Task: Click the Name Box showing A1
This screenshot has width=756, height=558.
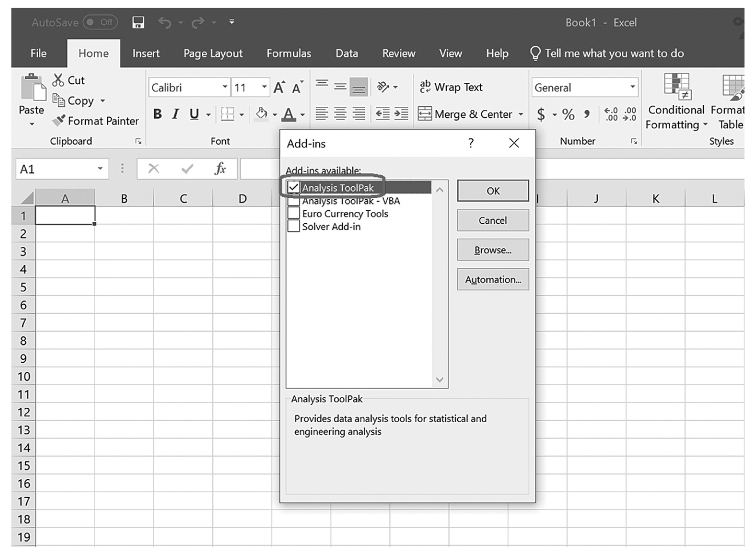Action: pyautogui.click(x=62, y=169)
